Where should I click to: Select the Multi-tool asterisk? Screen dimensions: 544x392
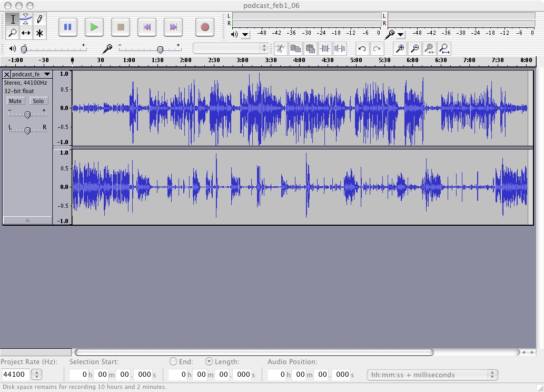coord(39,33)
